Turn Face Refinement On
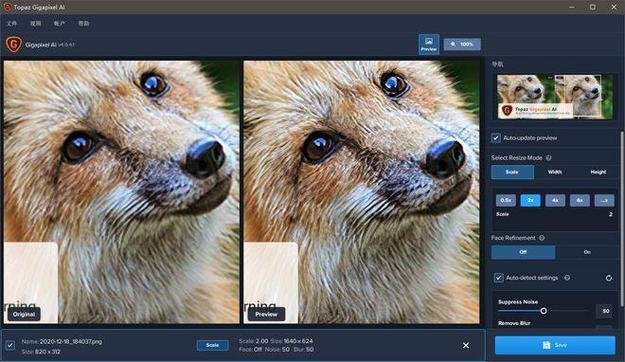This screenshot has width=625, height=362. [587, 252]
